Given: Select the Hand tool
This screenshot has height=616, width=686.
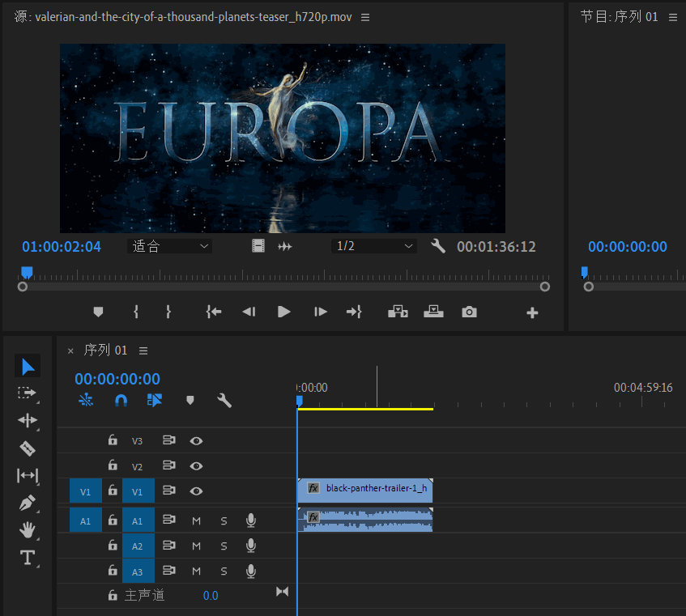Looking at the screenshot, I should 28,530.
